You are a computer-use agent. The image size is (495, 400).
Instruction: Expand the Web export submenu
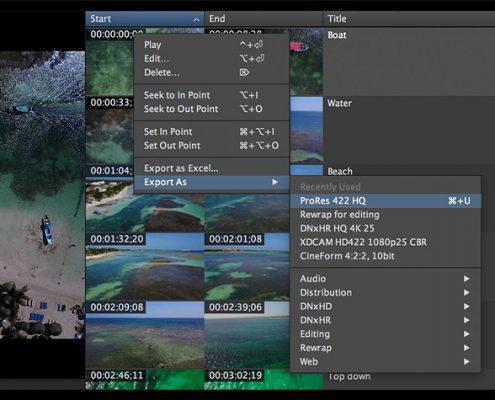click(385, 362)
